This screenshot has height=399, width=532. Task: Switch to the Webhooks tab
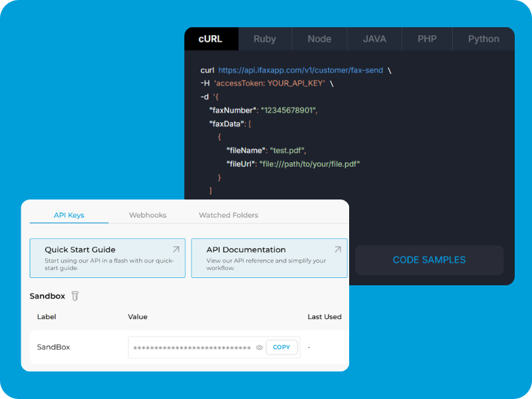pyautogui.click(x=148, y=215)
